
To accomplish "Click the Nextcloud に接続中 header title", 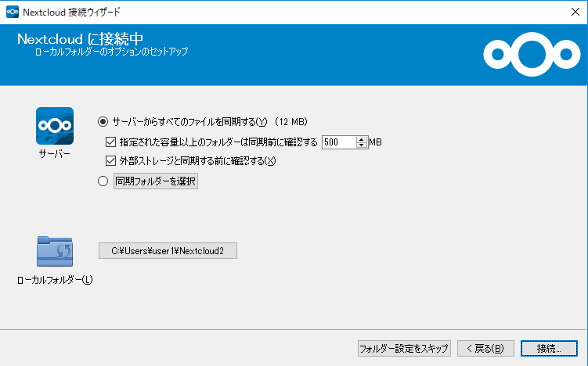I will 80,38.
